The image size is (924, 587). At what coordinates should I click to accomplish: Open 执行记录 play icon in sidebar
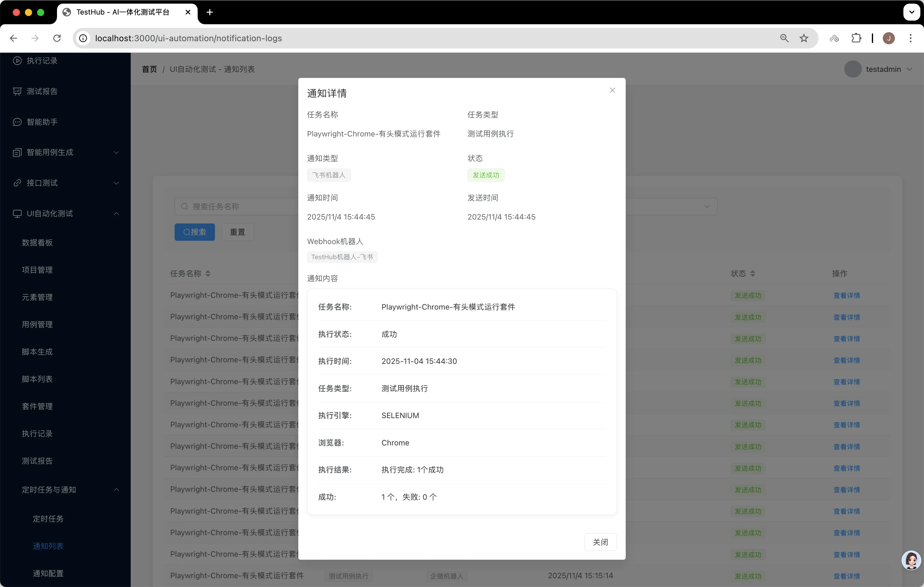[17, 61]
